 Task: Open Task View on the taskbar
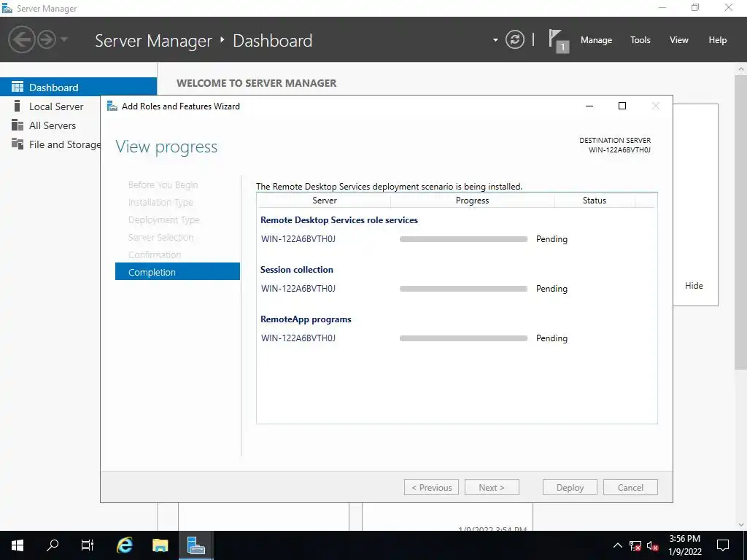click(88, 545)
